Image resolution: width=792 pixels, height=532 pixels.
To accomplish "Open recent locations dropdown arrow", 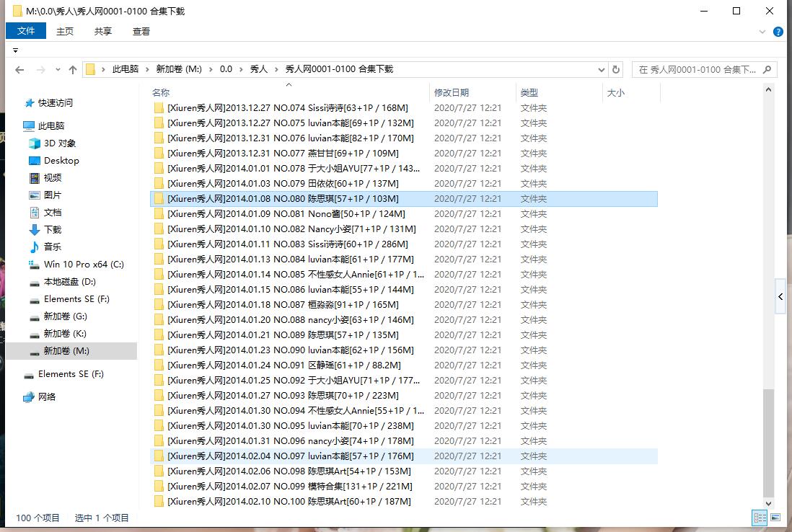I will pyautogui.click(x=58, y=70).
